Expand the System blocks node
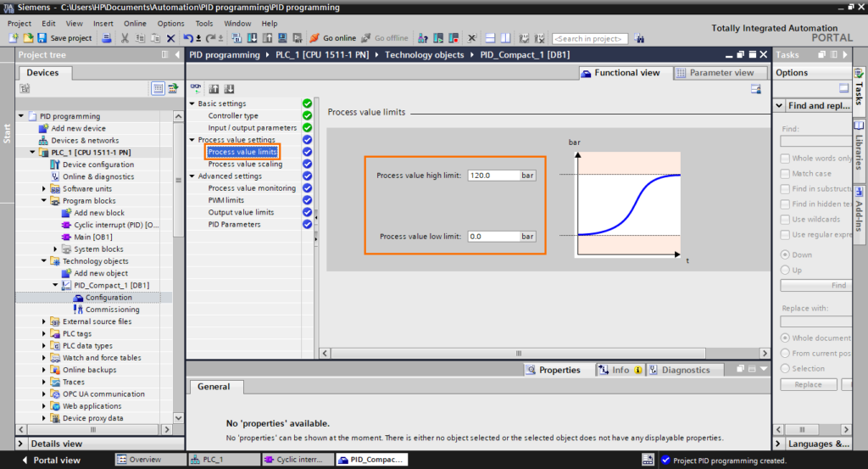The width and height of the screenshot is (868, 469). [55, 249]
